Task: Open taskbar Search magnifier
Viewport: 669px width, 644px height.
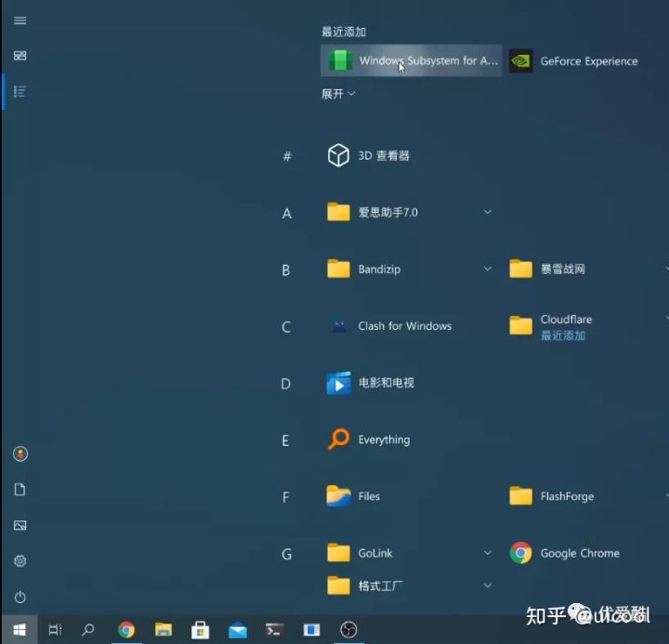Action: tap(88, 629)
